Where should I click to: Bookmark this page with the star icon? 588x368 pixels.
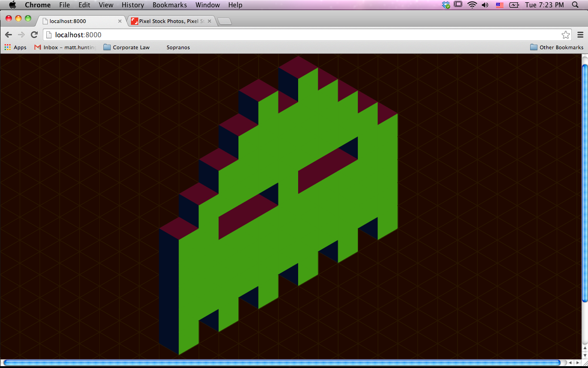565,35
